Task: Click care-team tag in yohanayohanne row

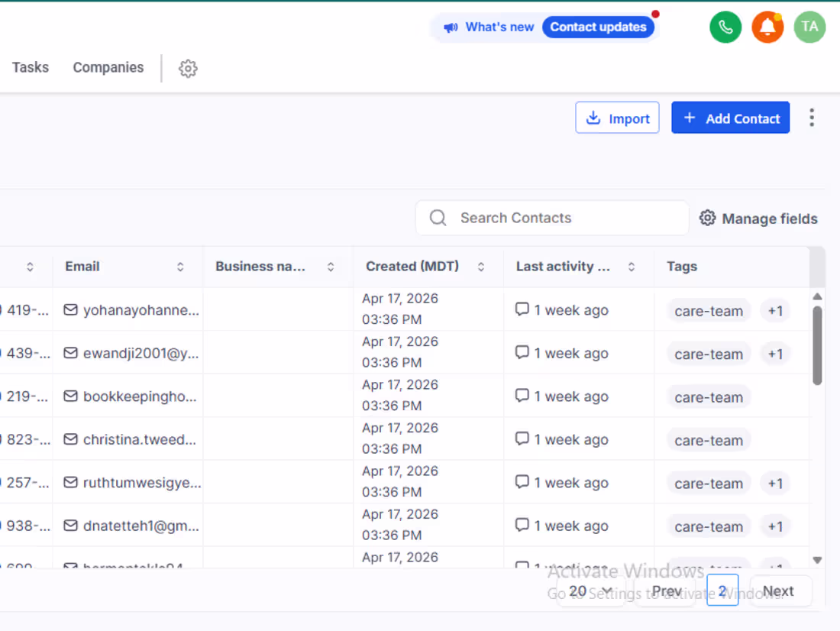Action: pos(709,311)
